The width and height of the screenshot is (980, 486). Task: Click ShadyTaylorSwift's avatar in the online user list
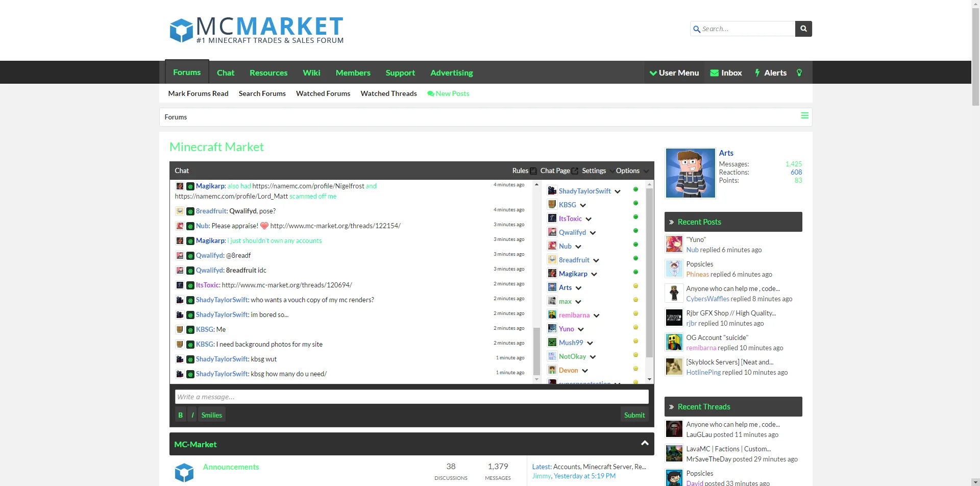[x=552, y=190]
